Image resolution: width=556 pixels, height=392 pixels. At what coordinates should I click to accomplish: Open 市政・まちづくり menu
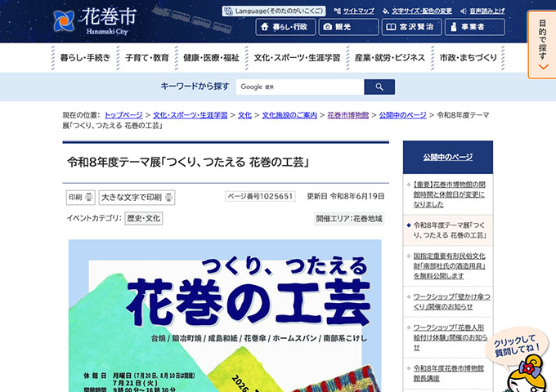point(468,58)
